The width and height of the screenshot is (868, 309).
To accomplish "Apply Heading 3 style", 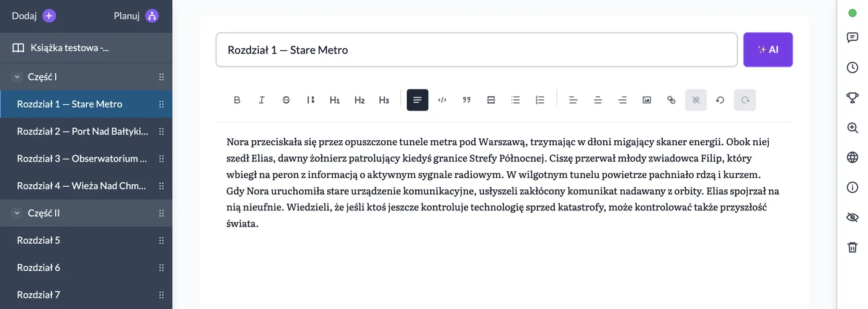I will [384, 100].
